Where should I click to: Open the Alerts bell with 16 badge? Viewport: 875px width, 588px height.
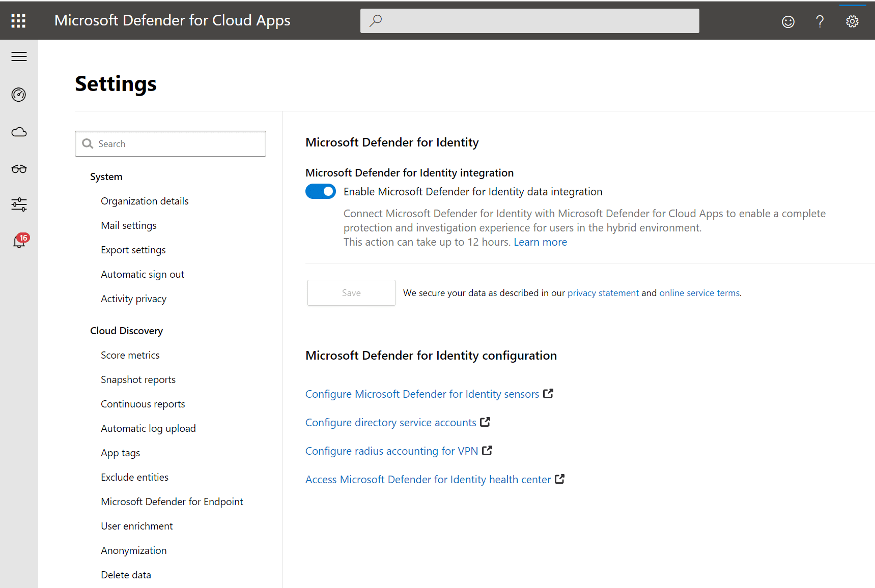[x=19, y=241]
